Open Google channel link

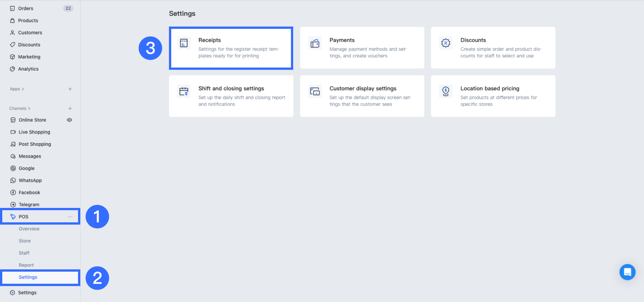point(27,168)
